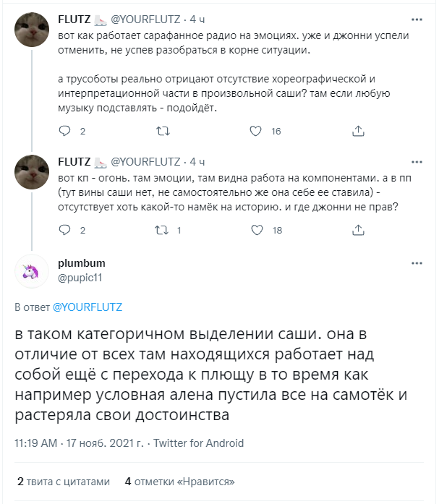Open plumbum's unicorn profile picture

pyautogui.click(x=32, y=270)
